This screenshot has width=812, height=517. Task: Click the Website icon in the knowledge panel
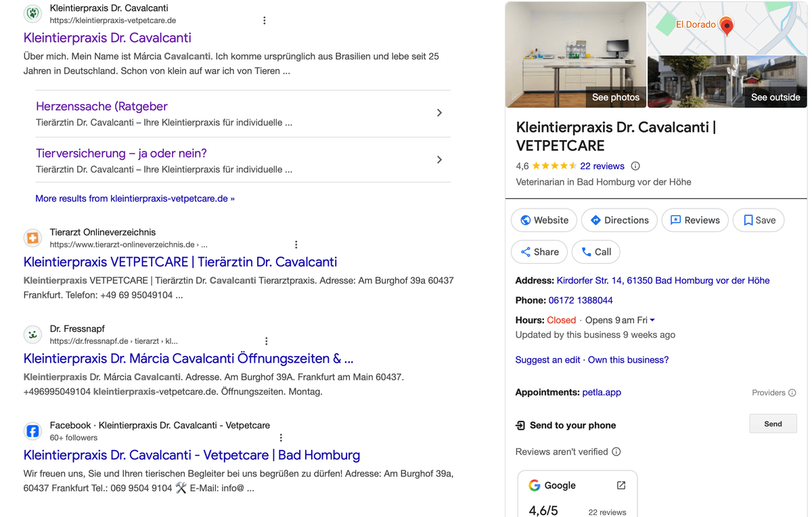[x=525, y=220]
